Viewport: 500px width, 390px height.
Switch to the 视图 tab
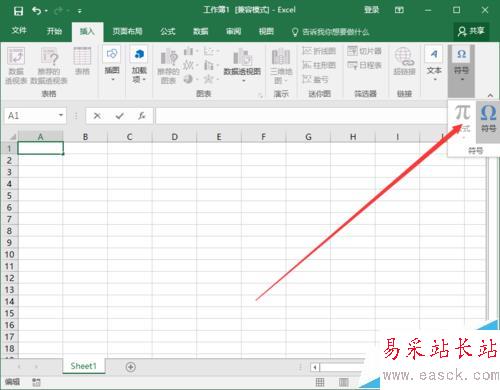[x=266, y=31]
